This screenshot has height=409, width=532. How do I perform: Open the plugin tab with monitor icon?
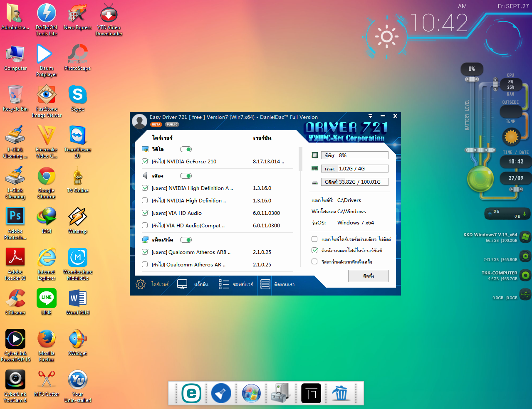coord(193,284)
